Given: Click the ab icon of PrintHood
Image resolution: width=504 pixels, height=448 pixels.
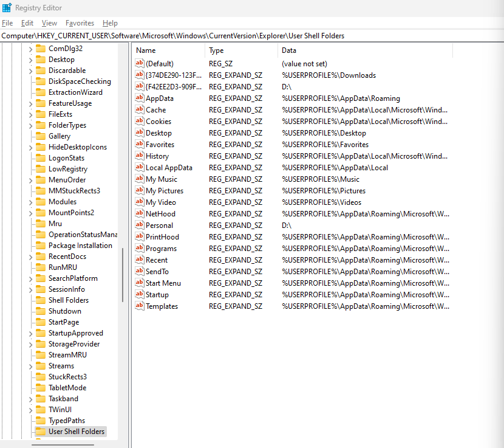Looking at the screenshot, I should pyautogui.click(x=139, y=236).
